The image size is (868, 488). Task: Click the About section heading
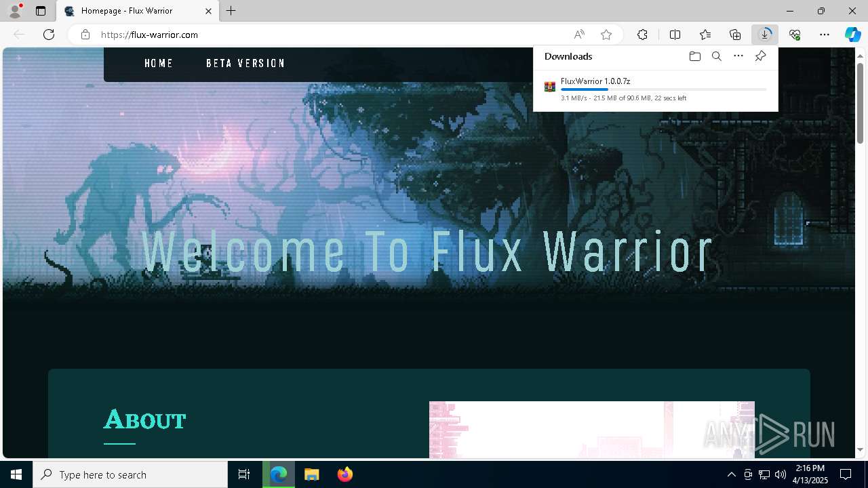(x=144, y=420)
